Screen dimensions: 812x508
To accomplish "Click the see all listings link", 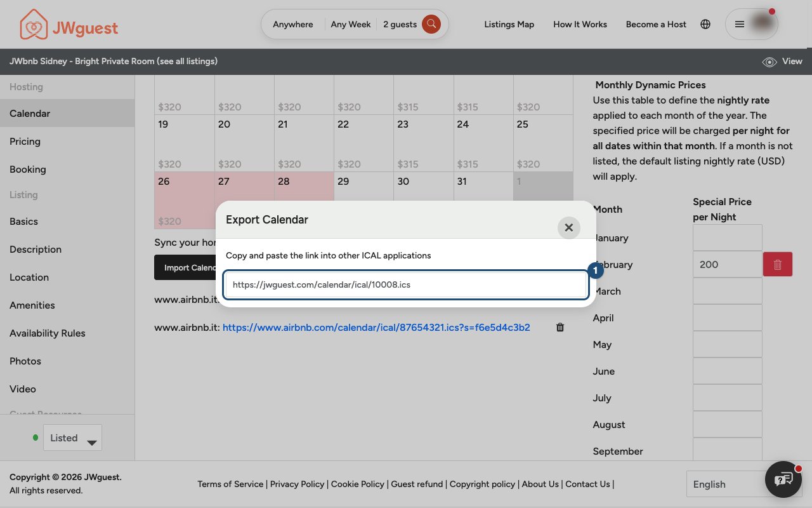I will click(x=187, y=62).
